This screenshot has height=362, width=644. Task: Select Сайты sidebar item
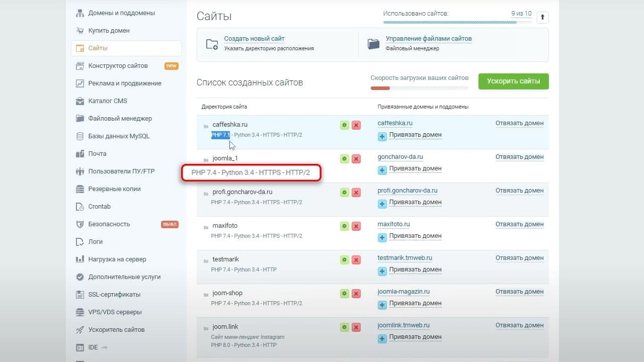coord(126,48)
